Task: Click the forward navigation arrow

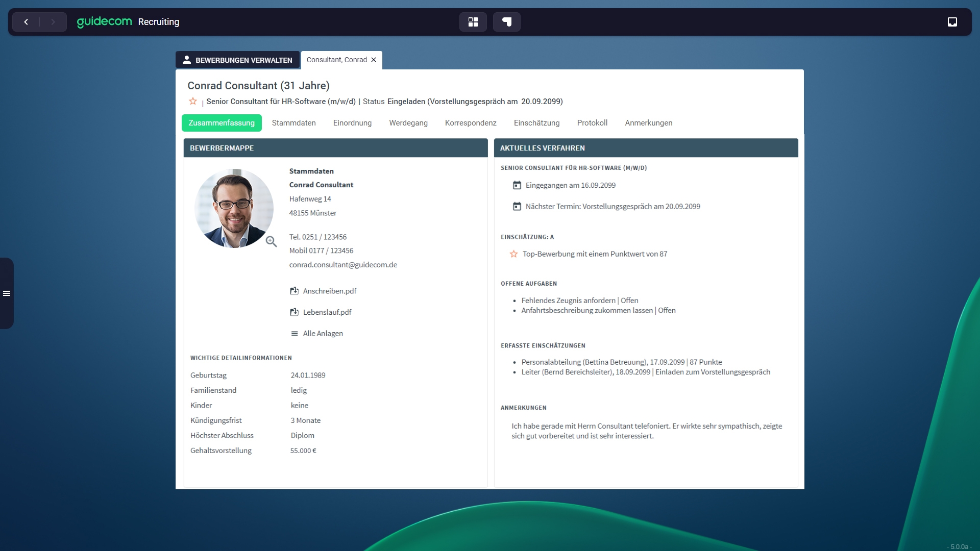Action: 53,22
